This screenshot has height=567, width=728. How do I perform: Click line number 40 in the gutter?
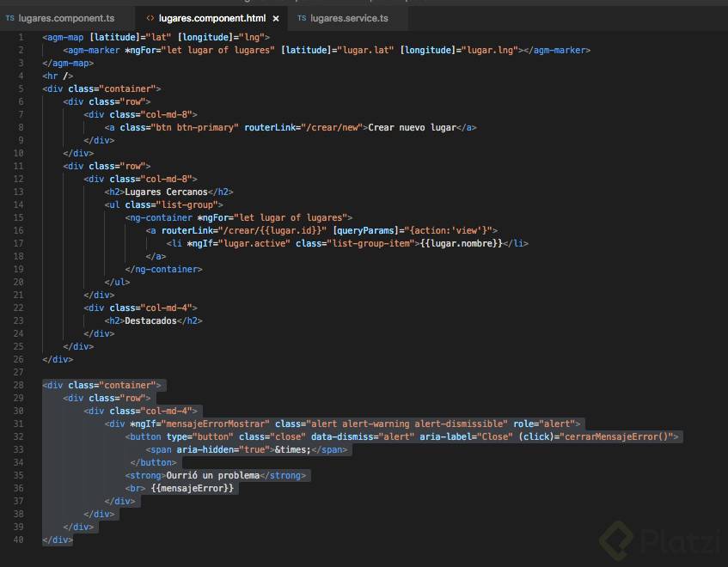pyautogui.click(x=19, y=540)
